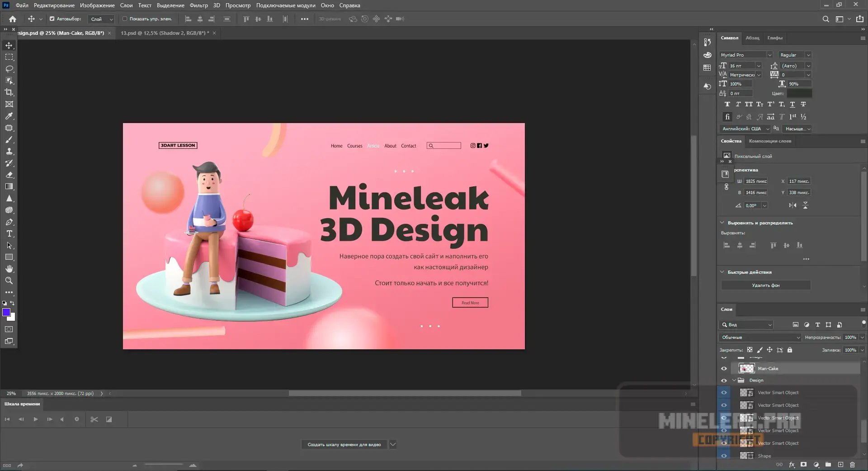868x471 pixels.
Task: Select the Pen tool
Action: click(x=9, y=222)
